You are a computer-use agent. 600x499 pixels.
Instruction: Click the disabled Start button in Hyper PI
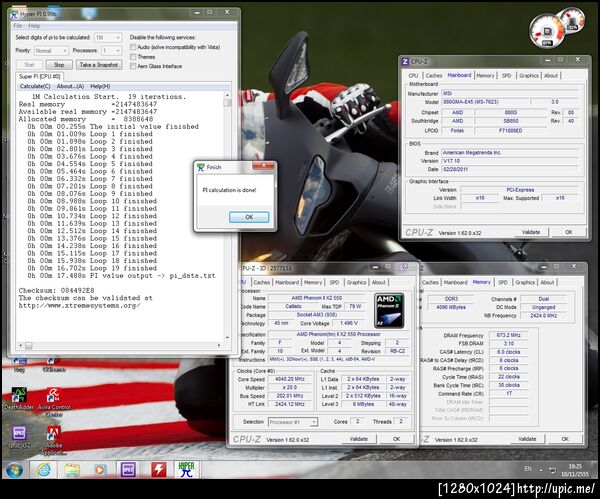pyautogui.click(x=29, y=65)
